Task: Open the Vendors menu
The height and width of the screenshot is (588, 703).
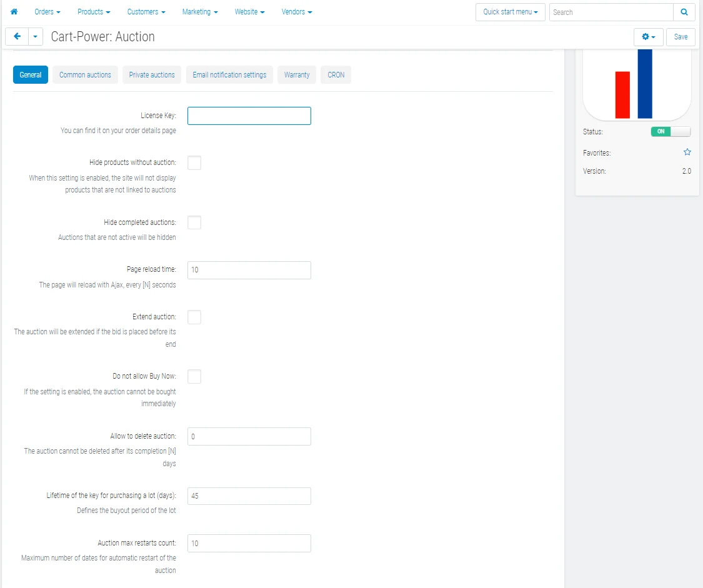Action: pyautogui.click(x=297, y=12)
